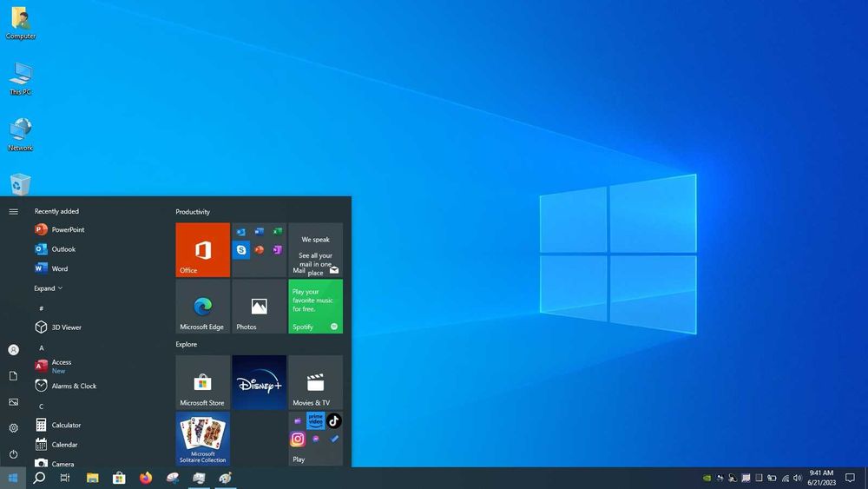Open the Play folder tile
Image resolution: width=868 pixels, height=489 pixels.
pos(316,438)
